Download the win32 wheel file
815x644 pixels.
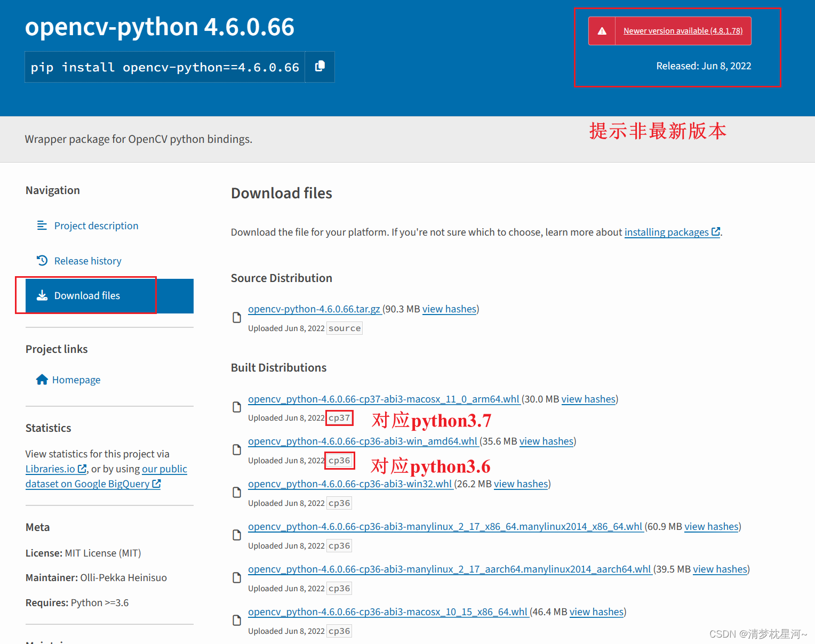[350, 484]
